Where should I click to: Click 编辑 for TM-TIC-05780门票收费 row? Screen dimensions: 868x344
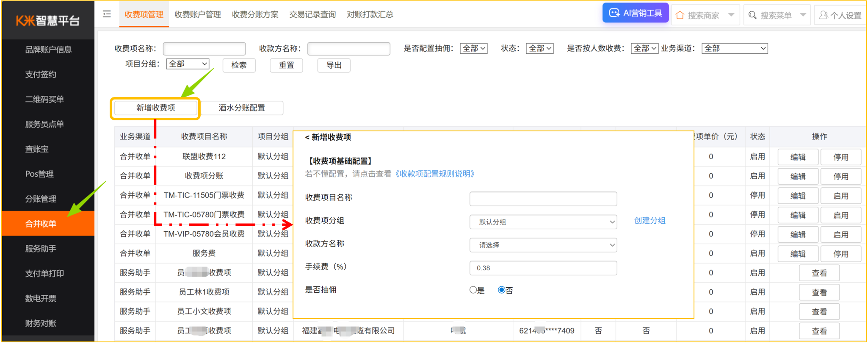pos(798,215)
